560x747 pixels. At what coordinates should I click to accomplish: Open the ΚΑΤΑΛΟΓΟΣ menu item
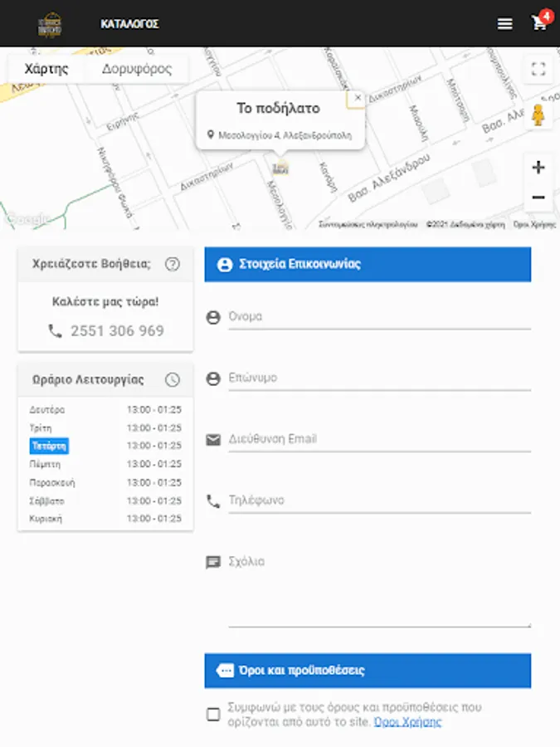point(129,24)
